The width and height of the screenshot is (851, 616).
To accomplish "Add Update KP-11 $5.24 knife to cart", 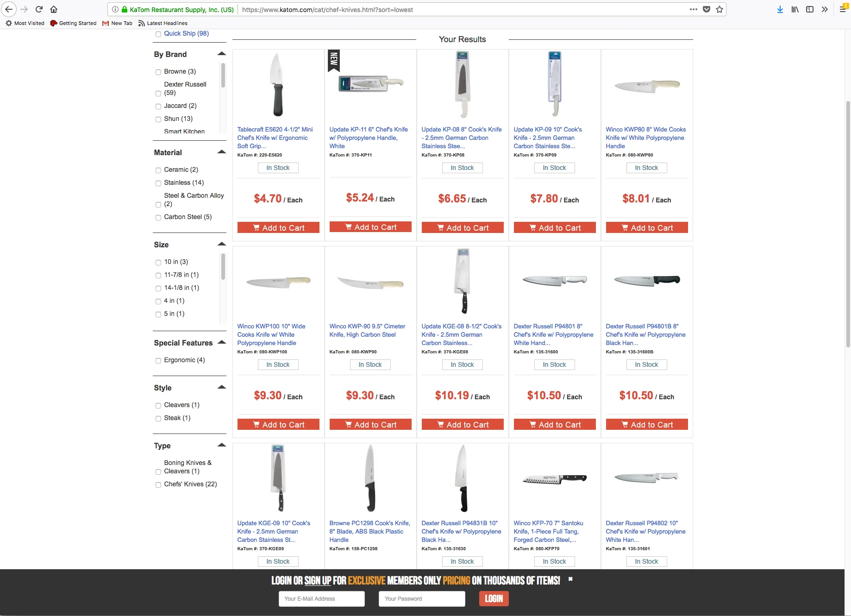I will [x=370, y=227].
